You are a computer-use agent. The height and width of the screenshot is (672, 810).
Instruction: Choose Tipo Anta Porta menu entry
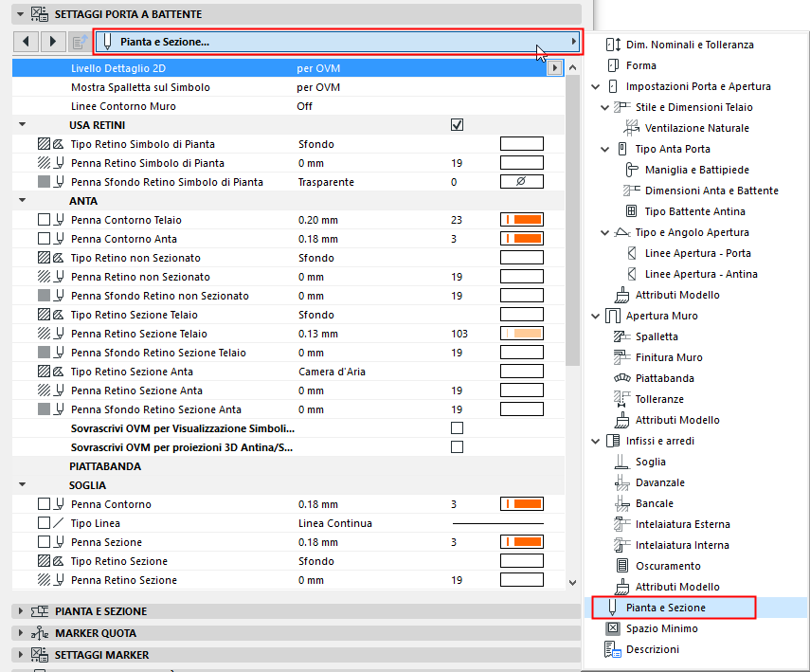673,149
